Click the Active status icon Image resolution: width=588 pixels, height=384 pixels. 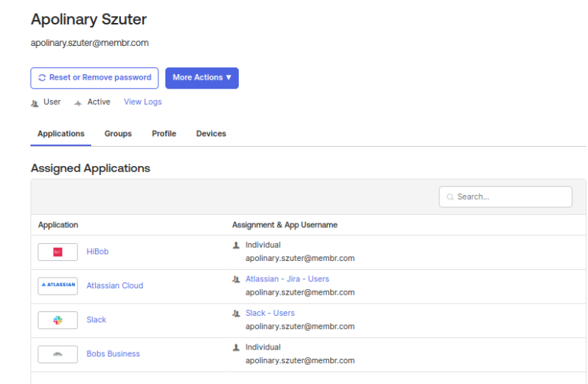click(x=78, y=103)
